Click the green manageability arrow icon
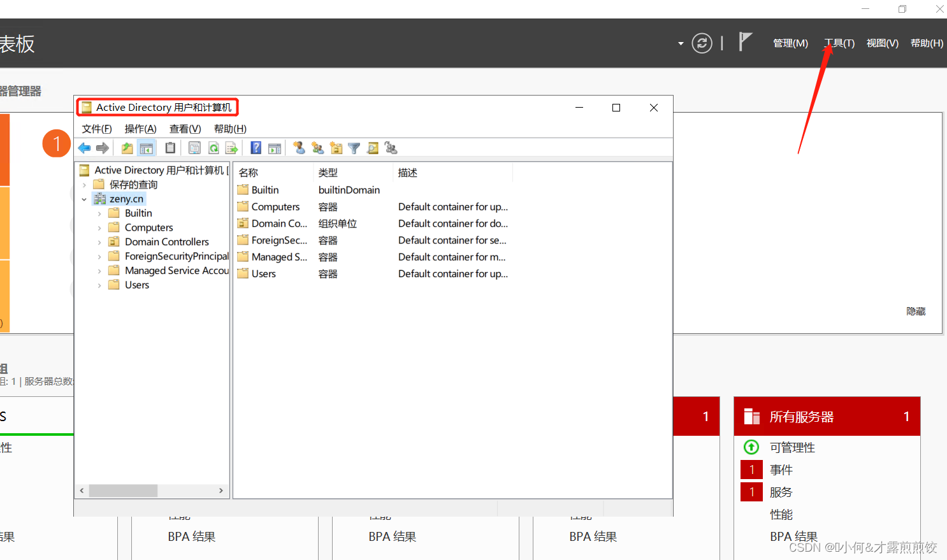 point(751,447)
